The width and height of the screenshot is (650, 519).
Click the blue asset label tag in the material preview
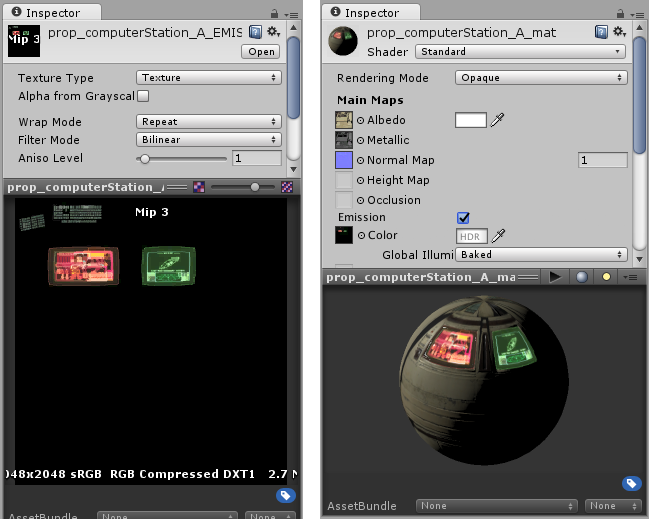[631, 483]
